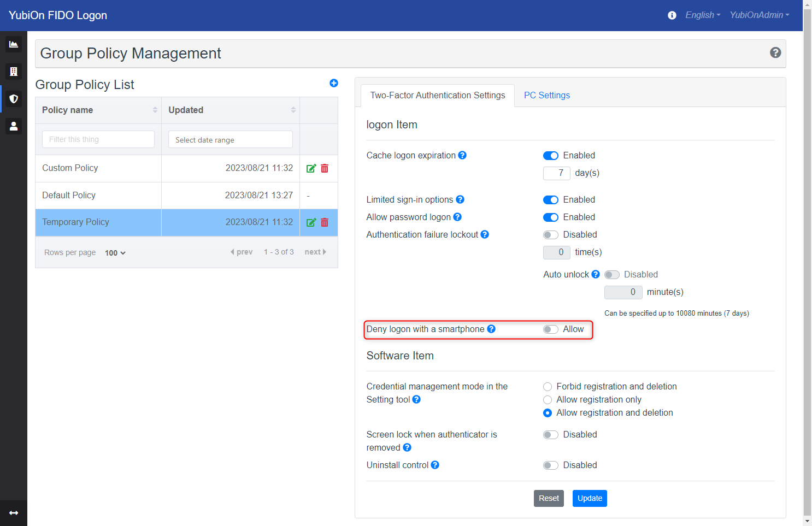The width and height of the screenshot is (812, 526).
Task: Open the YubiOn FIDO Logon home title
Action: click(58, 15)
